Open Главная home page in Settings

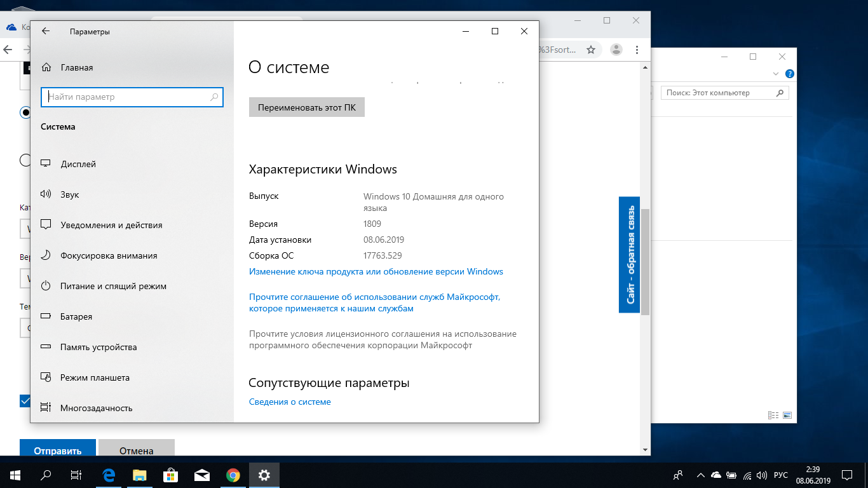77,67
